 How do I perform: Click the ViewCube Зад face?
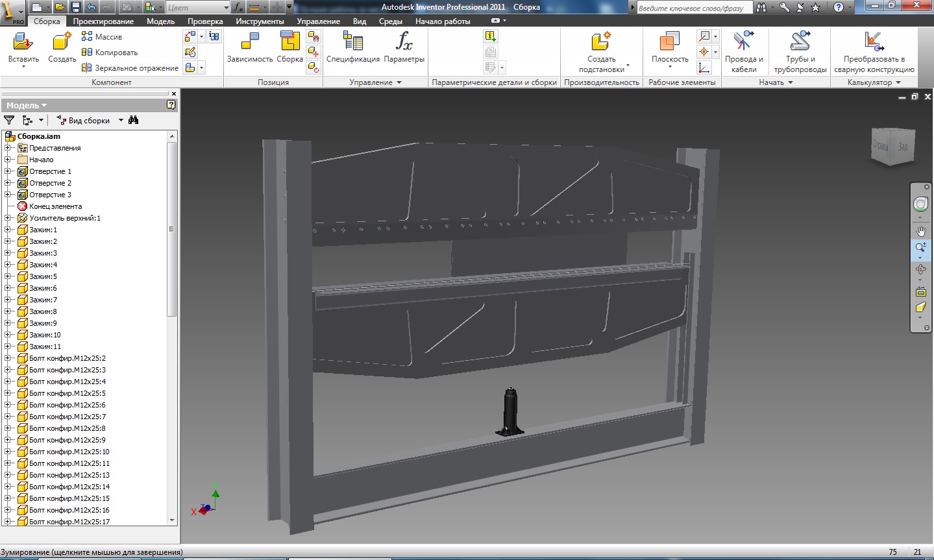tap(903, 147)
